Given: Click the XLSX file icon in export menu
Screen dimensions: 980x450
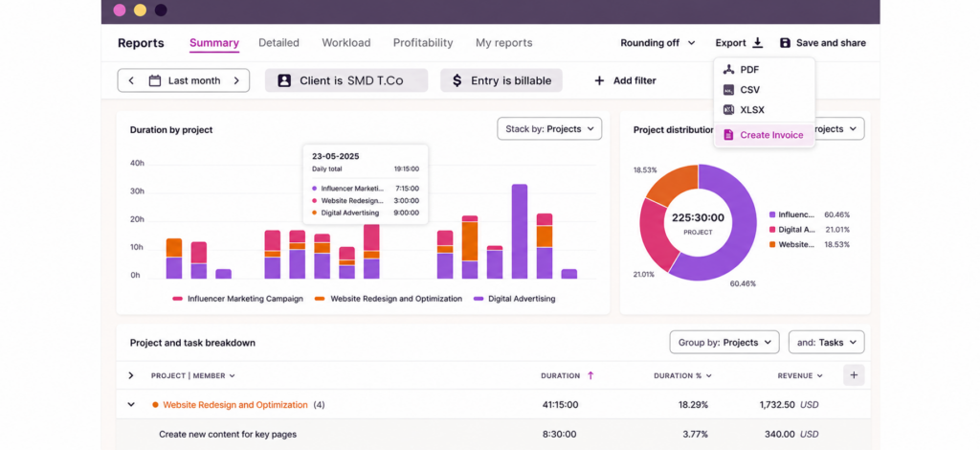Looking at the screenshot, I should click(728, 109).
